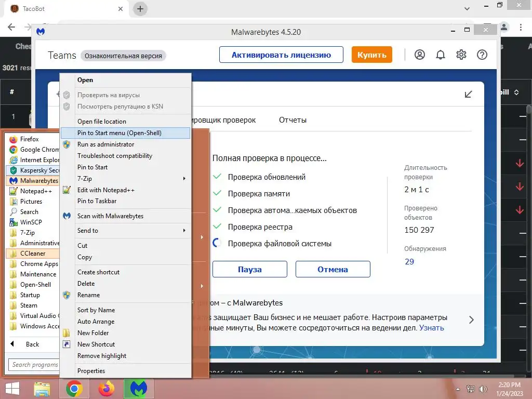Select Malwarebytes entry in Start menu
This screenshot has height=399, width=532.
33,180
